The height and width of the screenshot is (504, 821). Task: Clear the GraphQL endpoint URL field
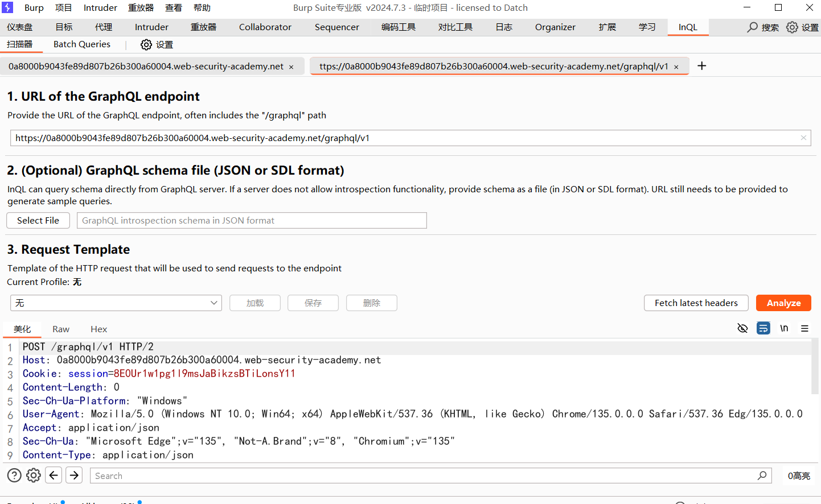pyautogui.click(x=803, y=138)
